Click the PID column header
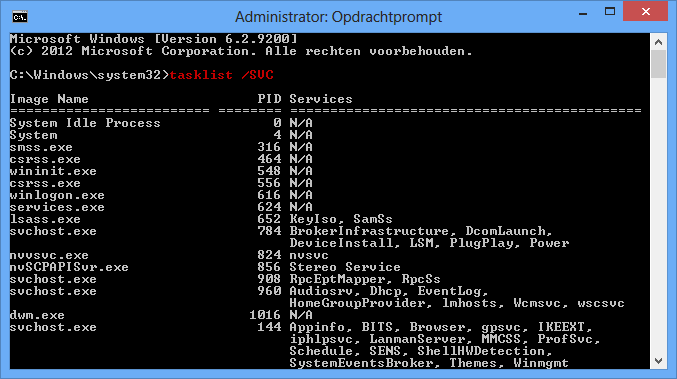The image size is (677, 379). 269,99
